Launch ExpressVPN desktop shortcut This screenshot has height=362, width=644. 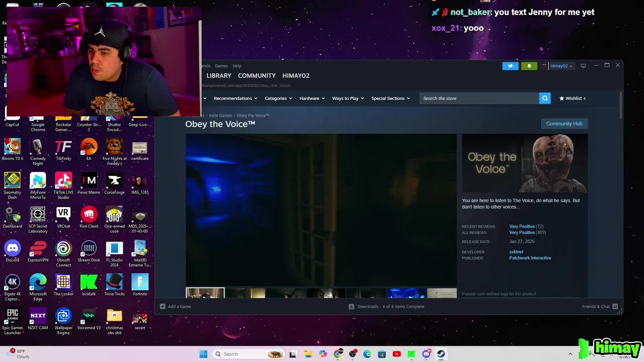tap(38, 251)
